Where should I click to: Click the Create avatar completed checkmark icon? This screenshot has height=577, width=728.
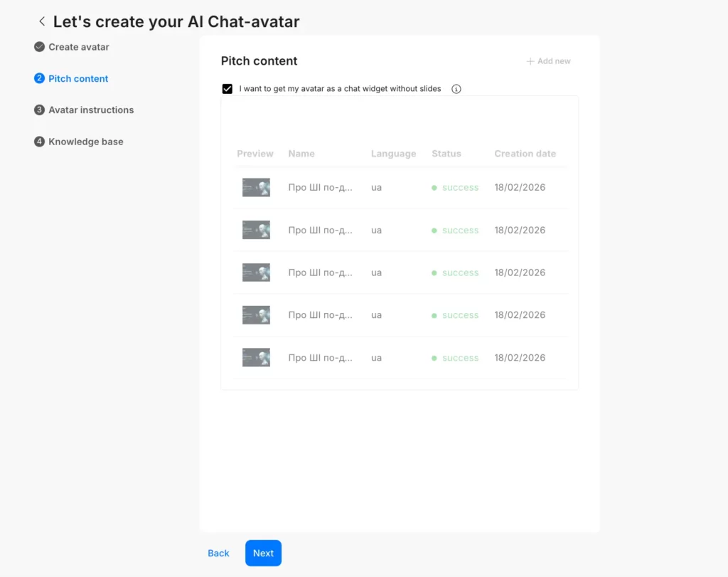(39, 47)
